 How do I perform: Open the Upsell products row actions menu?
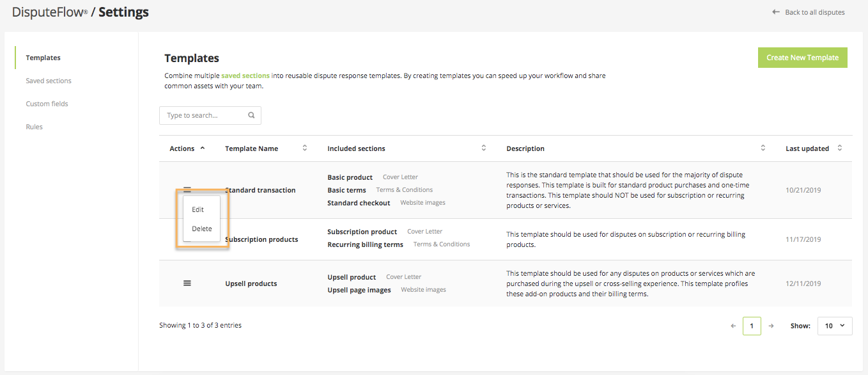click(187, 283)
